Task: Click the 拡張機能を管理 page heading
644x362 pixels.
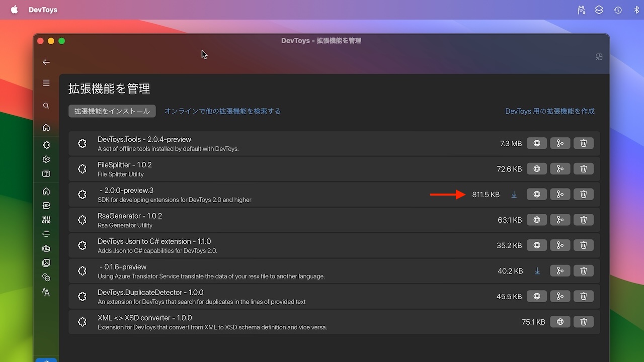Action: [x=109, y=89]
